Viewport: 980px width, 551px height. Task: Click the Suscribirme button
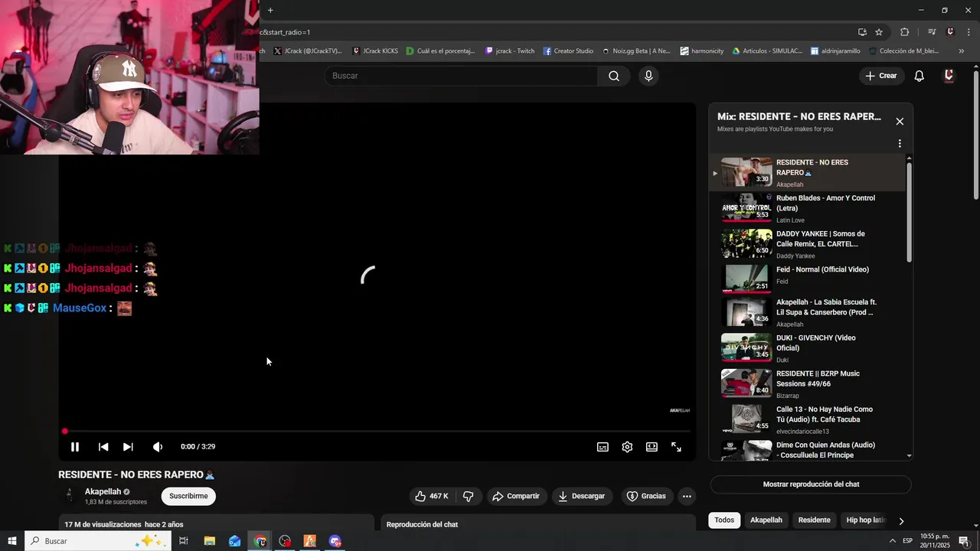(188, 496)
